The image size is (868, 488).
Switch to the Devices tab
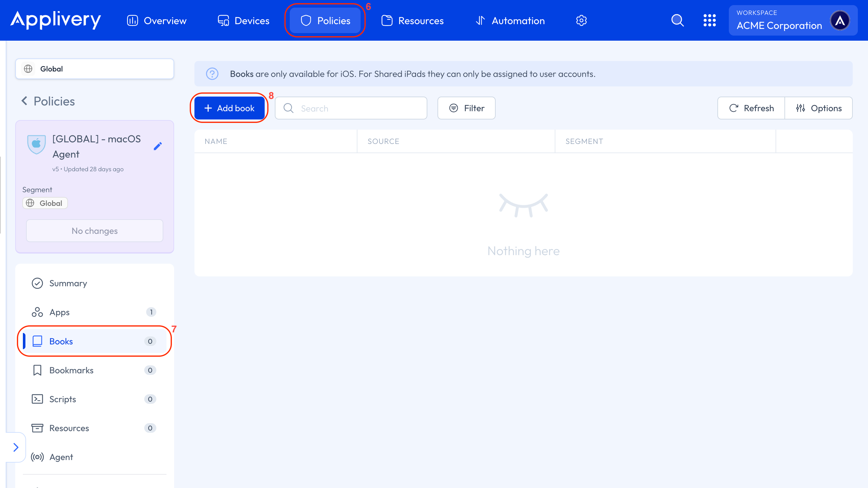pyautogui.click(x=244, y=21)
